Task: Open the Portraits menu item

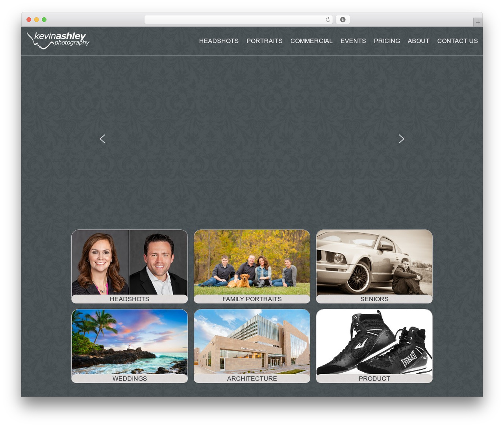Action: point(265,41)
